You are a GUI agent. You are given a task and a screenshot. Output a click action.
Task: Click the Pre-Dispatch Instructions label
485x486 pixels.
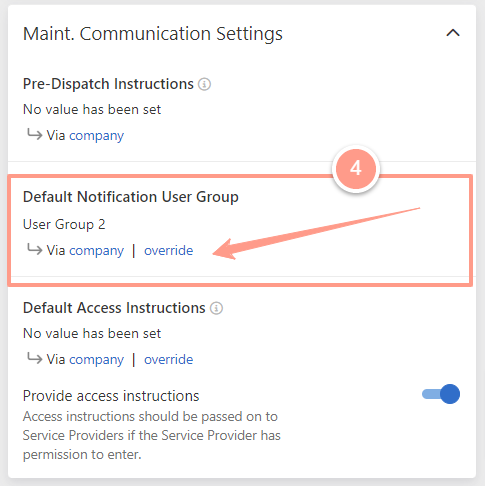[108, 84]
